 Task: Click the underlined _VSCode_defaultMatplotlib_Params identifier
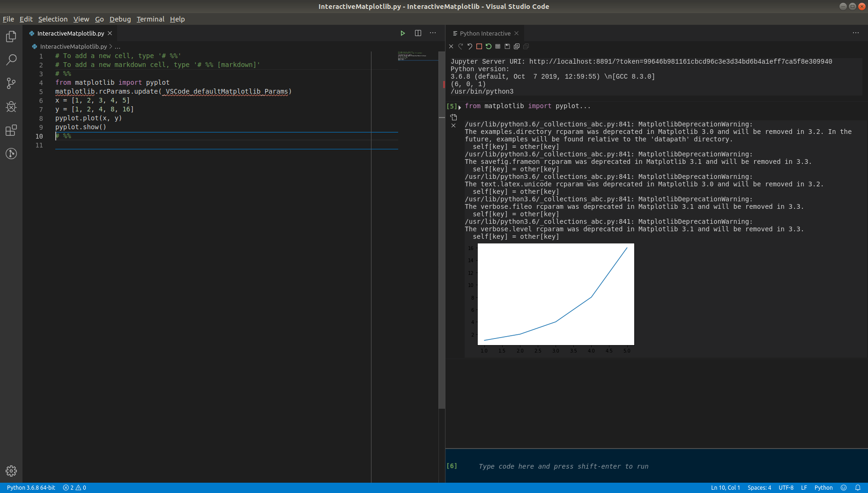pos(225,91)
